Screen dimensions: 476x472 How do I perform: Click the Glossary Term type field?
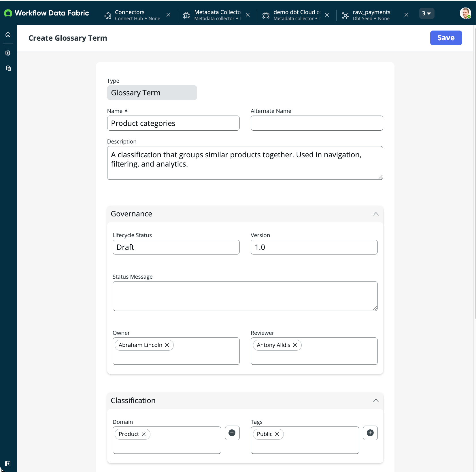tap(152, 93)
